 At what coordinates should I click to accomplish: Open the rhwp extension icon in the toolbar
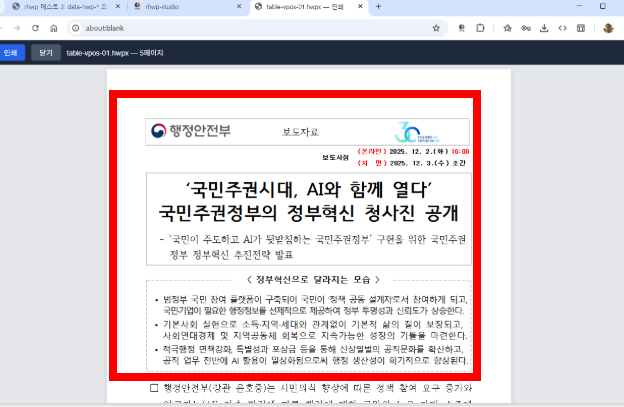(462, 28)
